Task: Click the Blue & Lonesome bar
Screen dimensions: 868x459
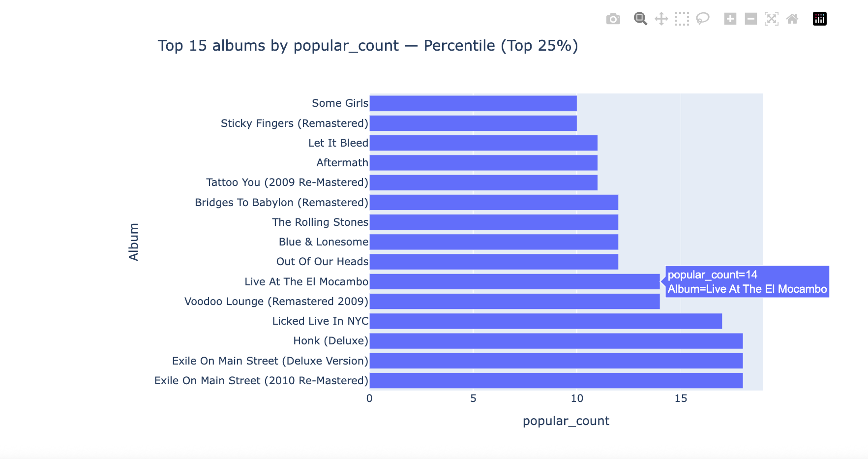Action: click(x=493, y=242)
